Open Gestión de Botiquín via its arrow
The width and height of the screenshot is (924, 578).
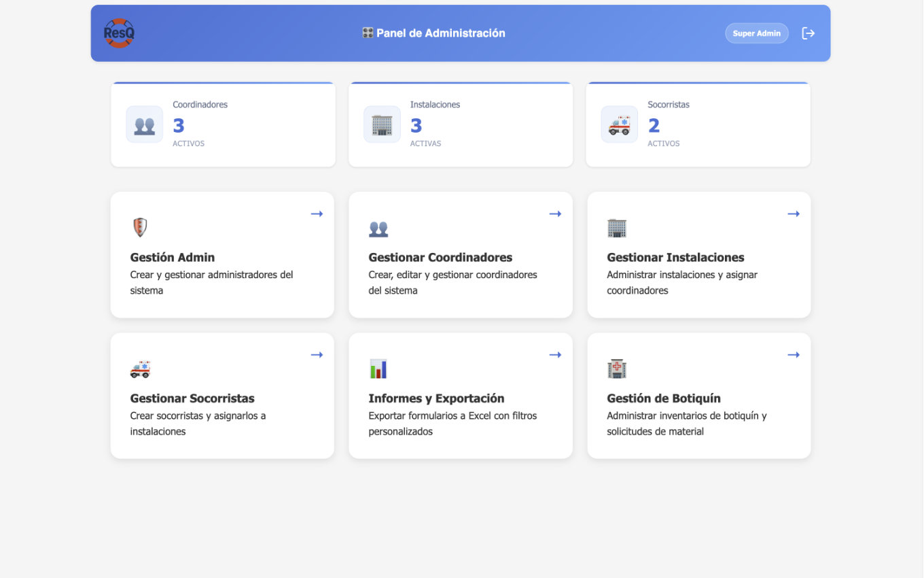794,354
